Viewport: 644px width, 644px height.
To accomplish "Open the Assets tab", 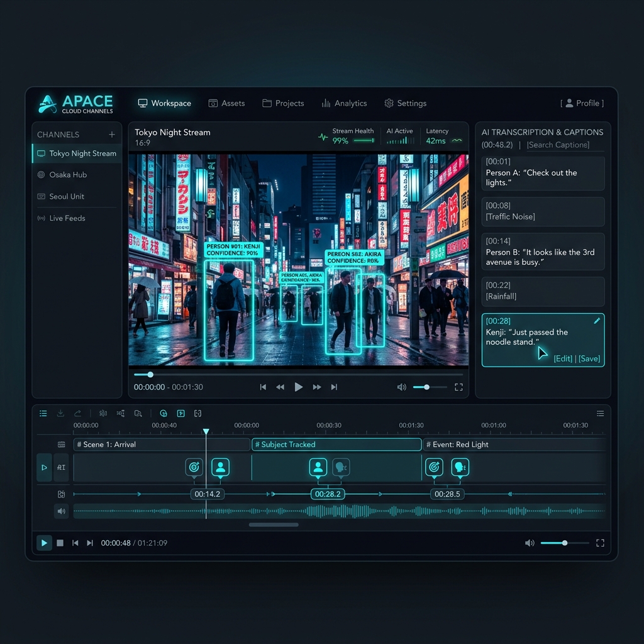I will (226, 103).
